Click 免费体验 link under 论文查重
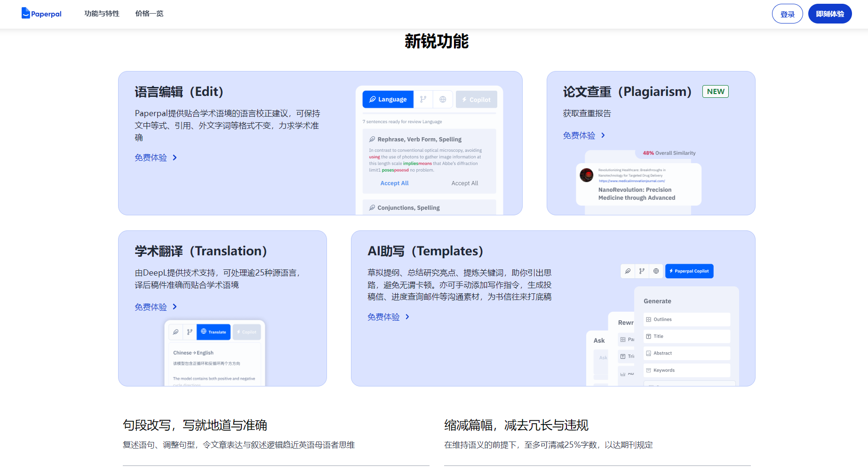 point(579,135)
